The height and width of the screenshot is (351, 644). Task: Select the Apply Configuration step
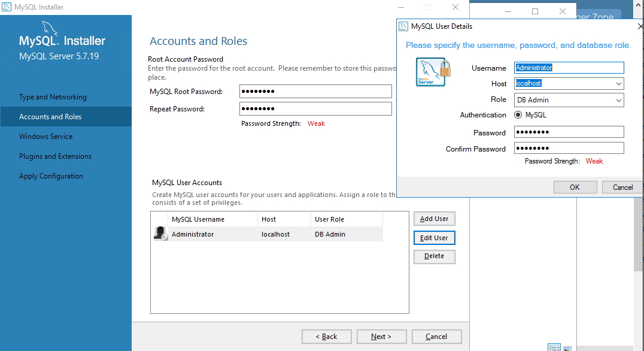51,176
